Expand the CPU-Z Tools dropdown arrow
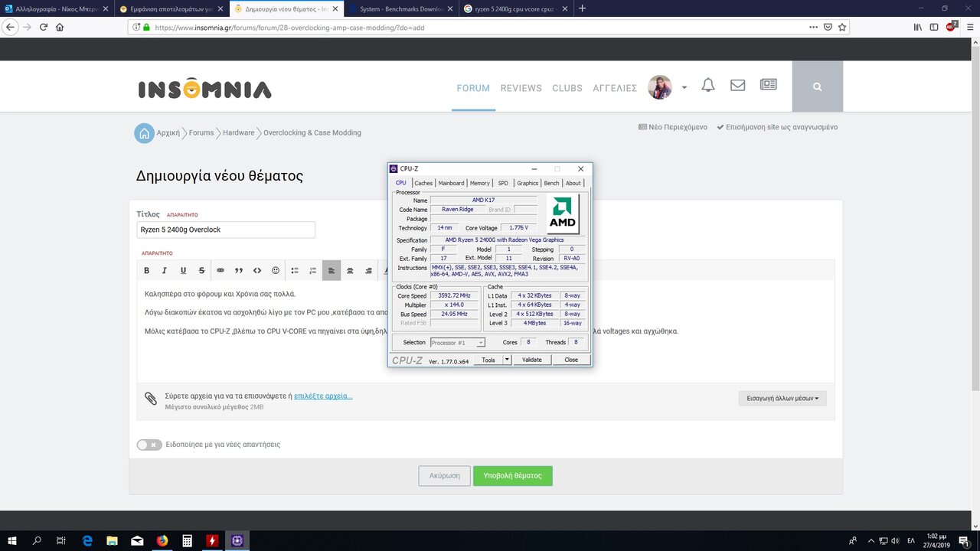The width and height of the screenshot is (980, 551). point(507,360)
